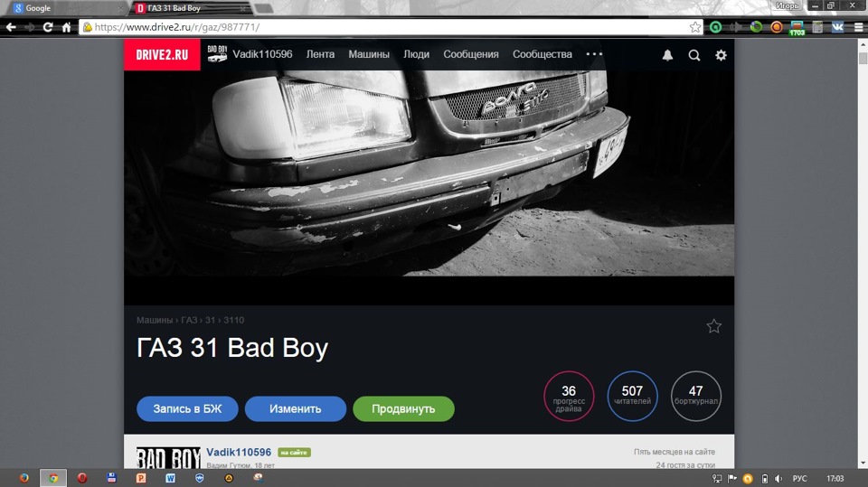Open the DRIVE2 site search magnifier
The image size is (868, 487).
pos(694,55)
